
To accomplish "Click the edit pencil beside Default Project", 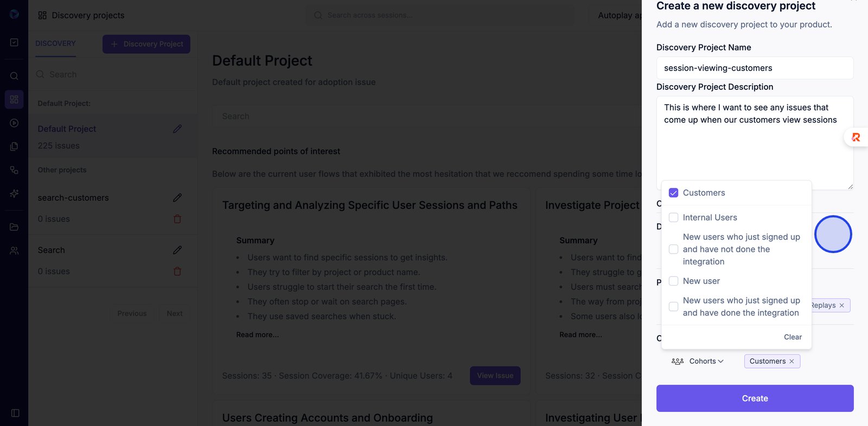I will coord(177,129).
